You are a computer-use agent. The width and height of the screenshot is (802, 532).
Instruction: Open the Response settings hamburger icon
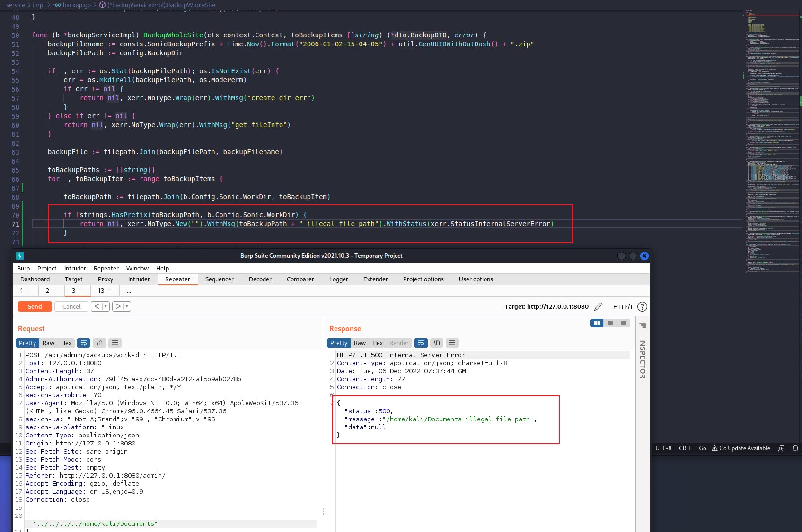[x=452, y=342]
